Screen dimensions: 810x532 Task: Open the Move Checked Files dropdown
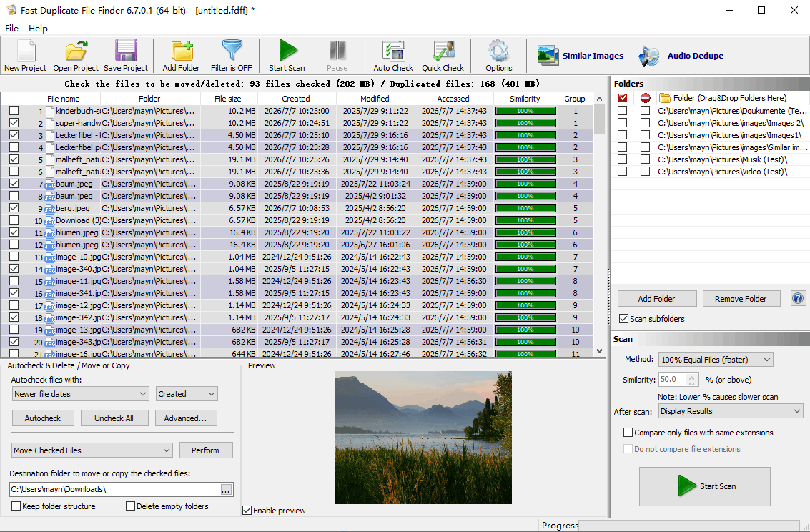(x=92, y=450)
